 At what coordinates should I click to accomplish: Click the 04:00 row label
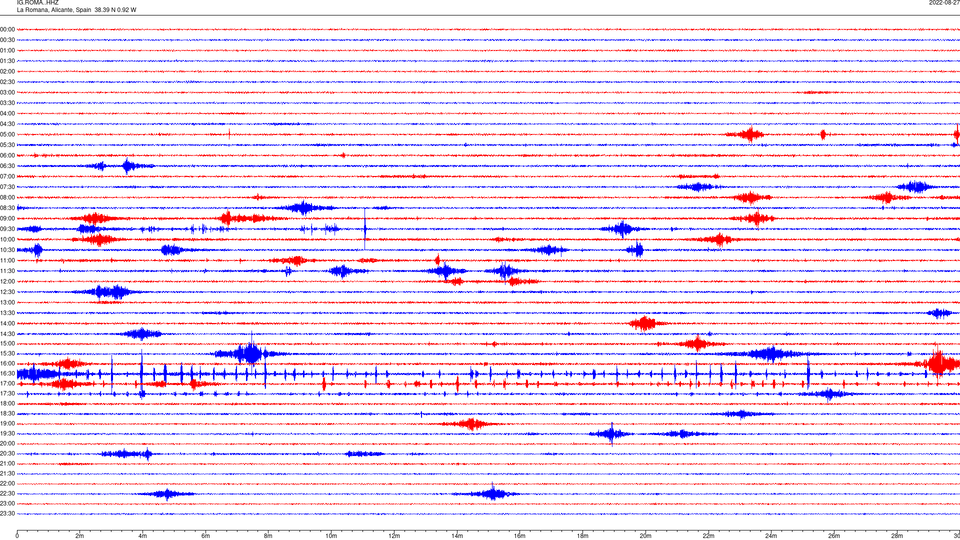(7, 113)
